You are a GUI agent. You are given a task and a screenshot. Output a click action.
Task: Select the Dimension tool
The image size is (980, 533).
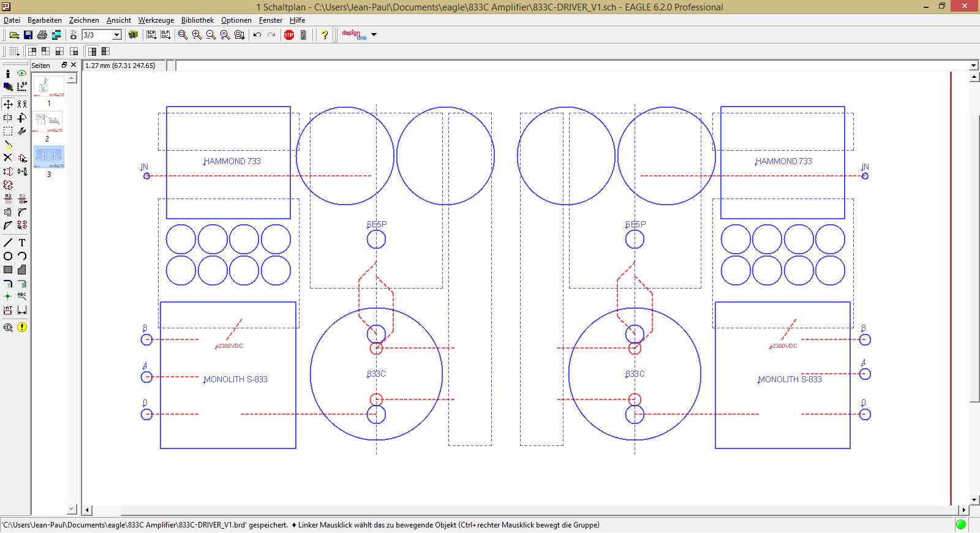pyautogui.click(x=22, y=310)
